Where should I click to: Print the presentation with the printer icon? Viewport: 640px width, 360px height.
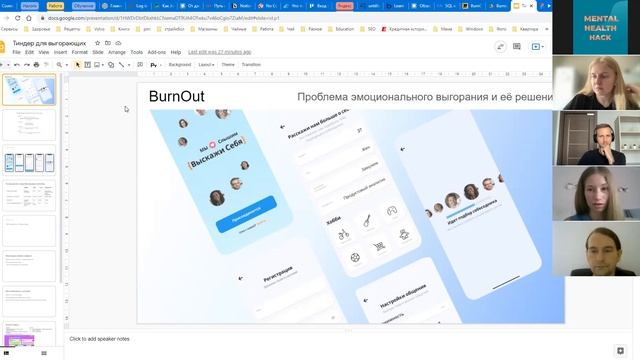[x=36, y=65]
